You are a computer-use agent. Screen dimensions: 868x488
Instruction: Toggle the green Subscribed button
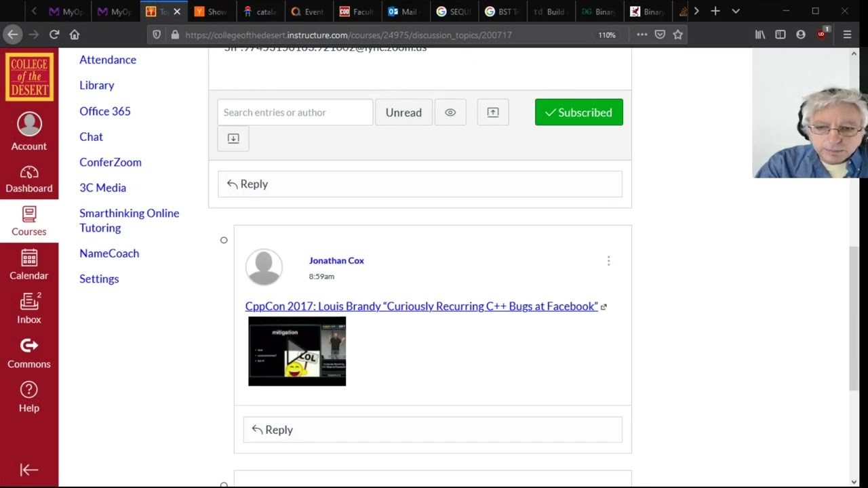coord(579,113)
